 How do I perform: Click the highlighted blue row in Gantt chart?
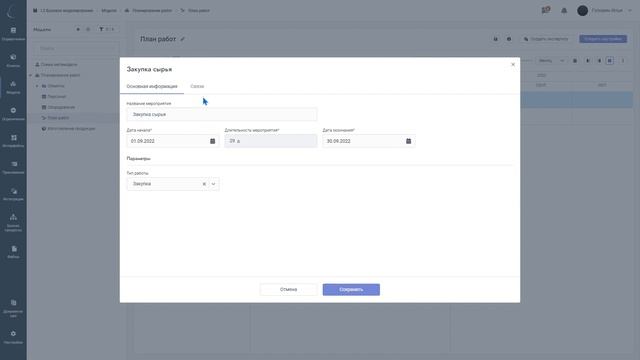[x=576, y=100]
